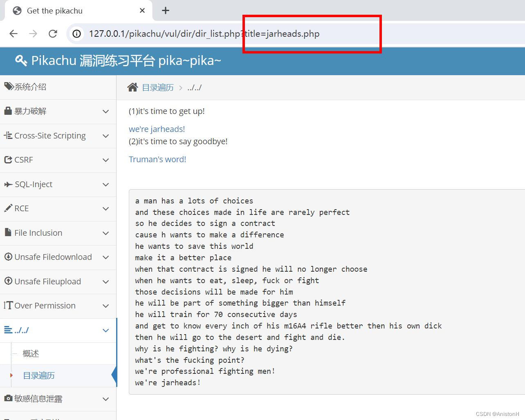Click the pencil icon beside RCE
This screenshot has width=525, height=420.
pos(8,208)
